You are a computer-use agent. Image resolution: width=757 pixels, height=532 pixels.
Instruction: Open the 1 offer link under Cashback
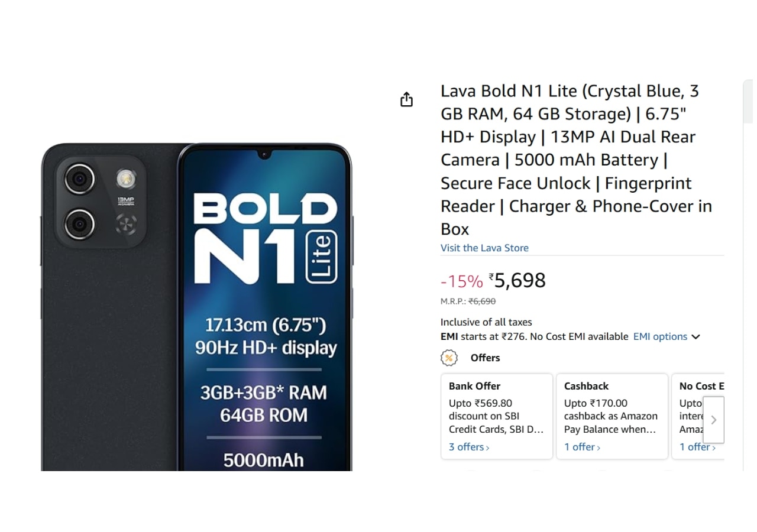582,447
